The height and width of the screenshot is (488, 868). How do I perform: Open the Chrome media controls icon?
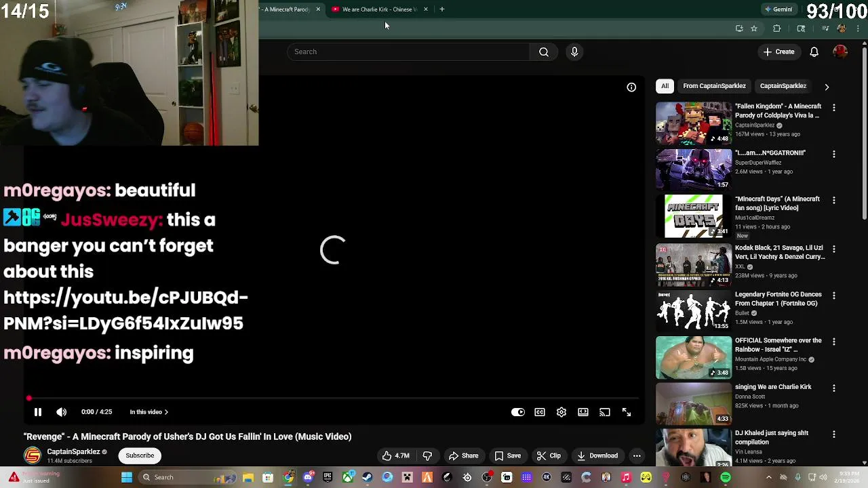[825, 28]
